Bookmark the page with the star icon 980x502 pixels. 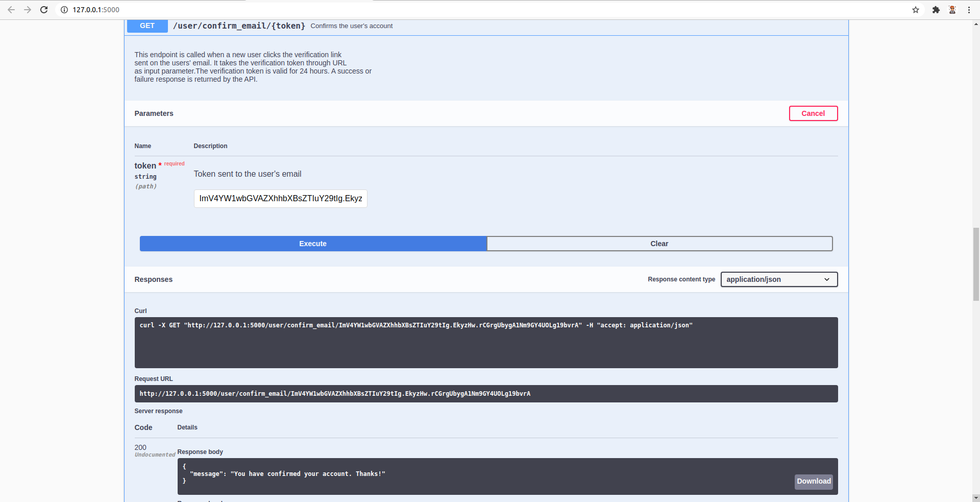[x=915, y=10]
